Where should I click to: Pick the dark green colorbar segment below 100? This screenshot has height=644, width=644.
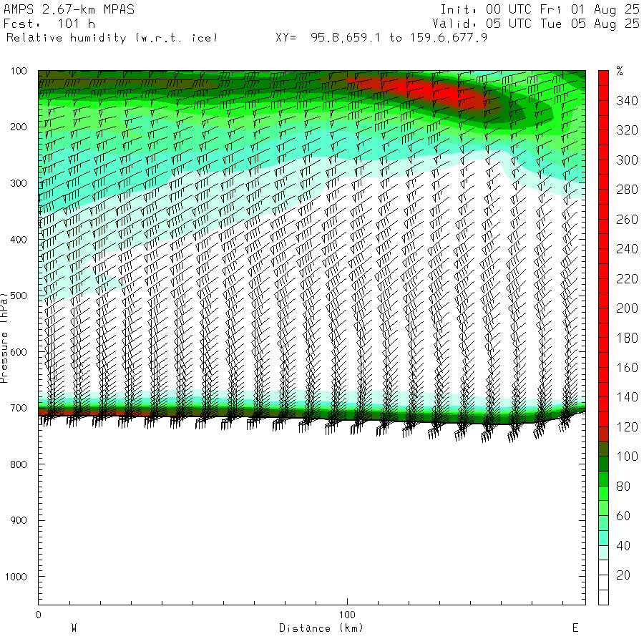point(603,464)
